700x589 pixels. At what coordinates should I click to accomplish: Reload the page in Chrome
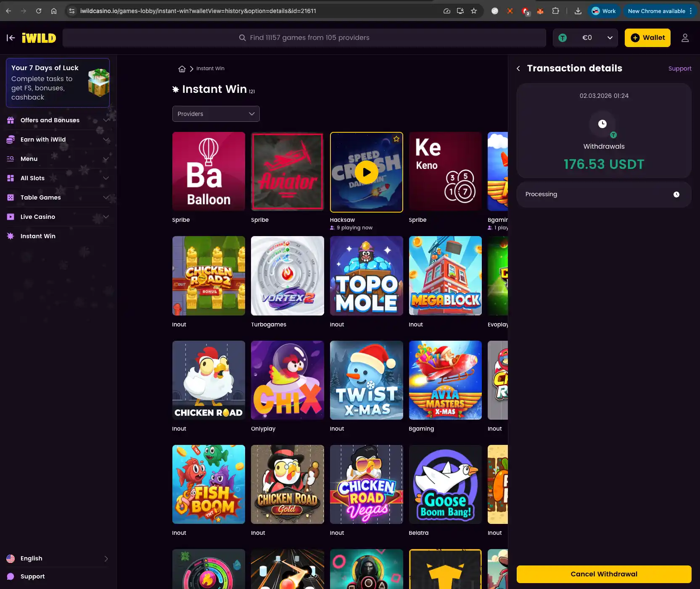pos(39,11)
